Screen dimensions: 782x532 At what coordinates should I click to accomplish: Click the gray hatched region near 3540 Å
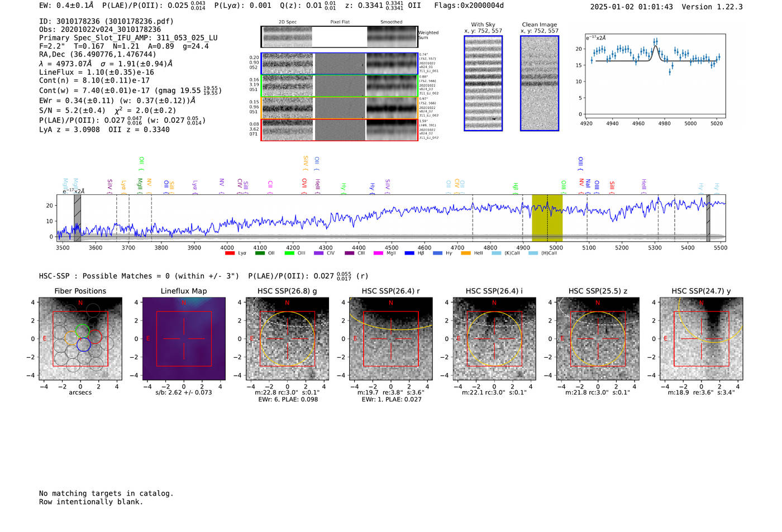point(78,218)
